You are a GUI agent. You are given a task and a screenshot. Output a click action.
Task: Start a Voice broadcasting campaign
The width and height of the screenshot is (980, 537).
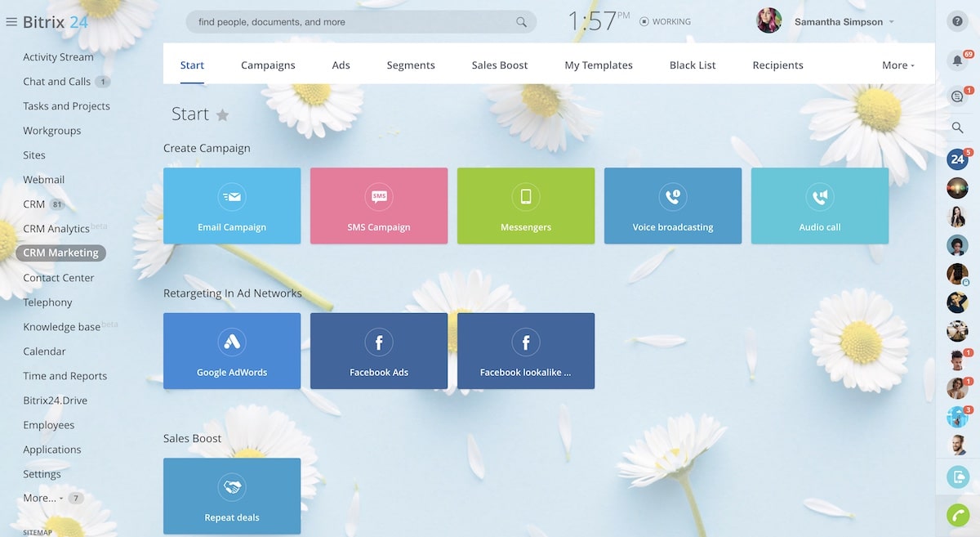click(673, 206)
